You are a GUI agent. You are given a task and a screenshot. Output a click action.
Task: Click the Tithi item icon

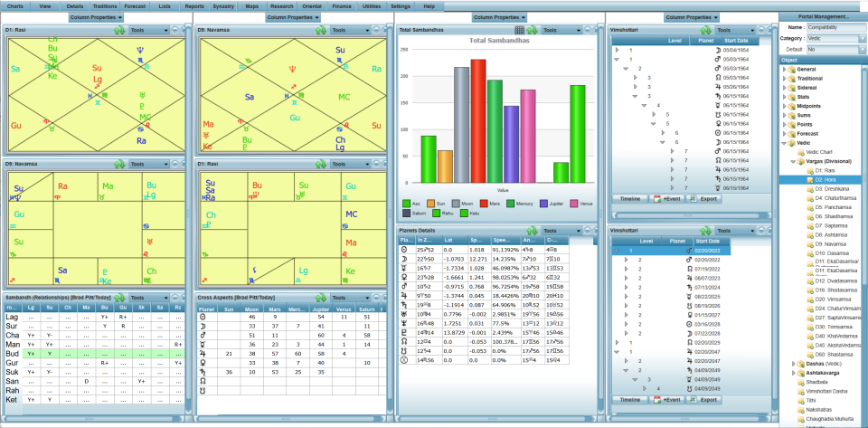click(x=800, y=400)
